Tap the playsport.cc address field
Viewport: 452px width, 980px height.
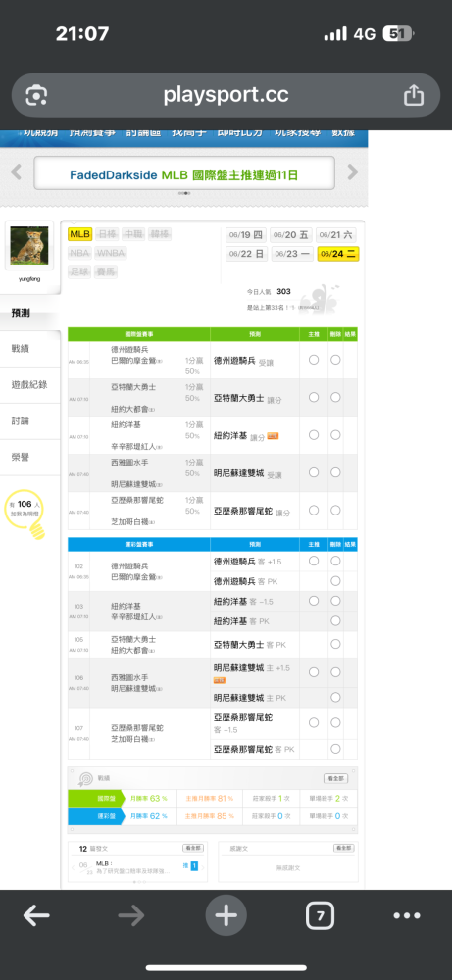[226, 95]
